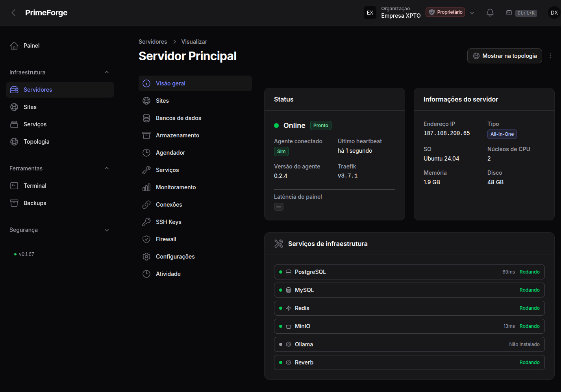Collapse the Infraestrutura section
The image size is (561, 392).
point(107,72)
